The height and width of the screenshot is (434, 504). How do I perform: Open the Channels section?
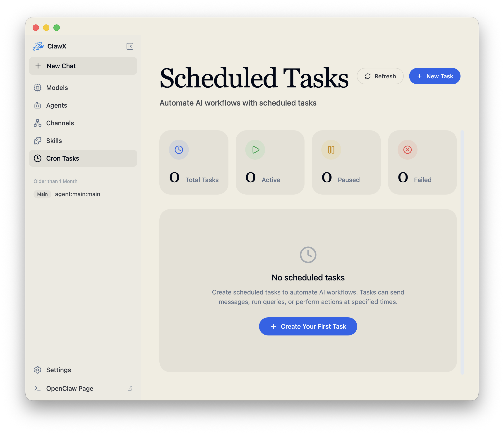[60, 123]
